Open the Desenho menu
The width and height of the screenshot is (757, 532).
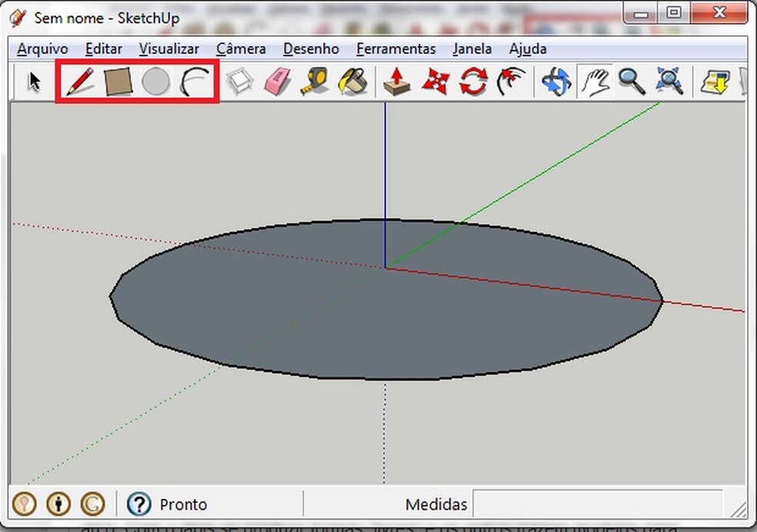point(311,48)
